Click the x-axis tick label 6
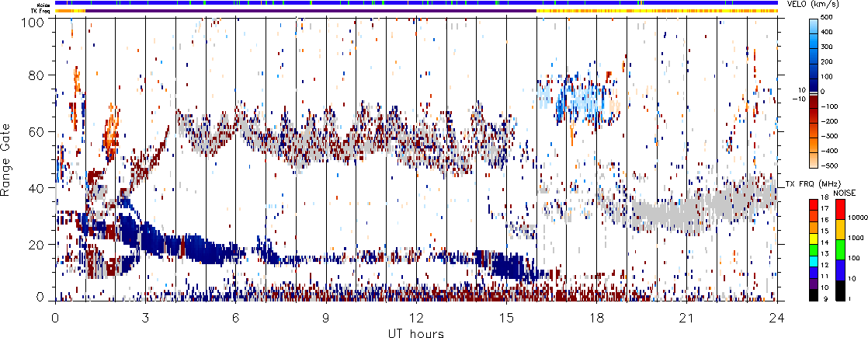This screenshot has height=338, width=868. (x=236, y=317)
